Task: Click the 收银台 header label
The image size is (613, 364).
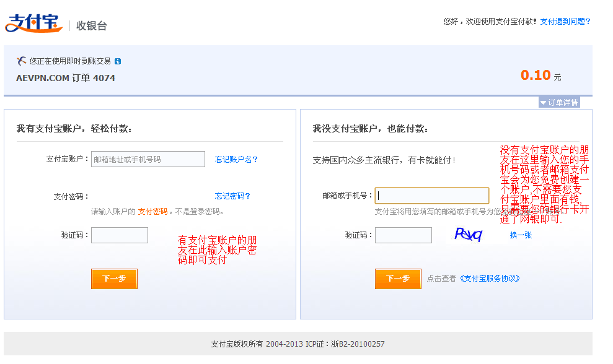Action: (x=92, y=26)
